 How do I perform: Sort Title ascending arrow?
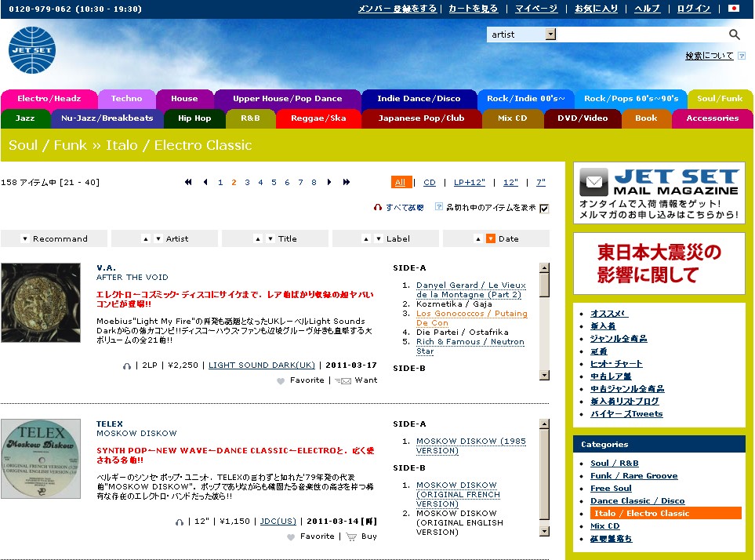coord(258,239)
